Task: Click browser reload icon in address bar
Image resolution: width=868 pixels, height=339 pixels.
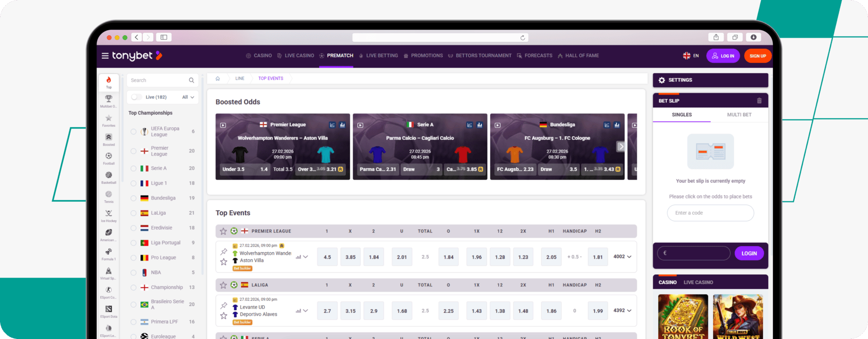Action: pyautogui.click(x=523, y=38)
